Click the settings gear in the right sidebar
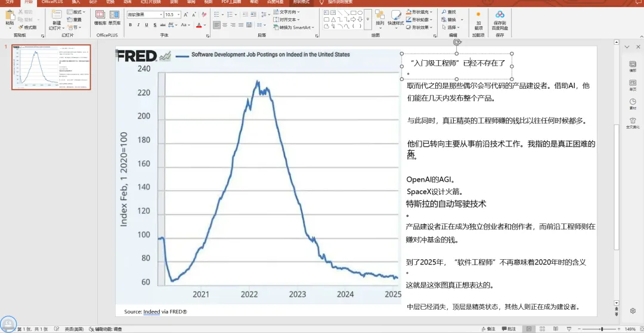This screenshot has height=333, width=644. (633, 311)
